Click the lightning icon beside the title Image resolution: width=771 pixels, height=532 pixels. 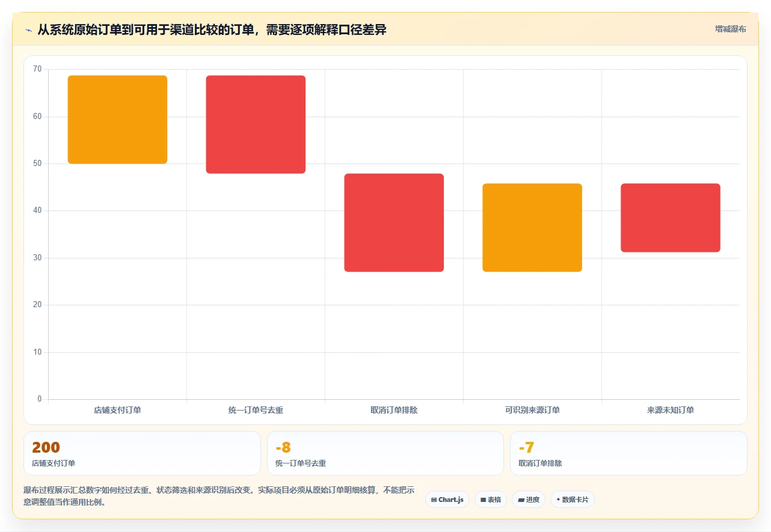pos(28,29)
